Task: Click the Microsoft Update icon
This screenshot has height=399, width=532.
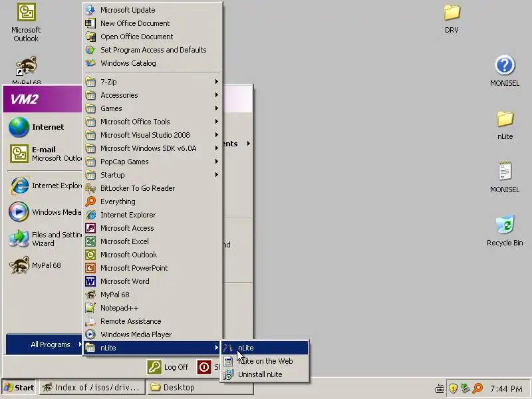Action: coord(90,10)
